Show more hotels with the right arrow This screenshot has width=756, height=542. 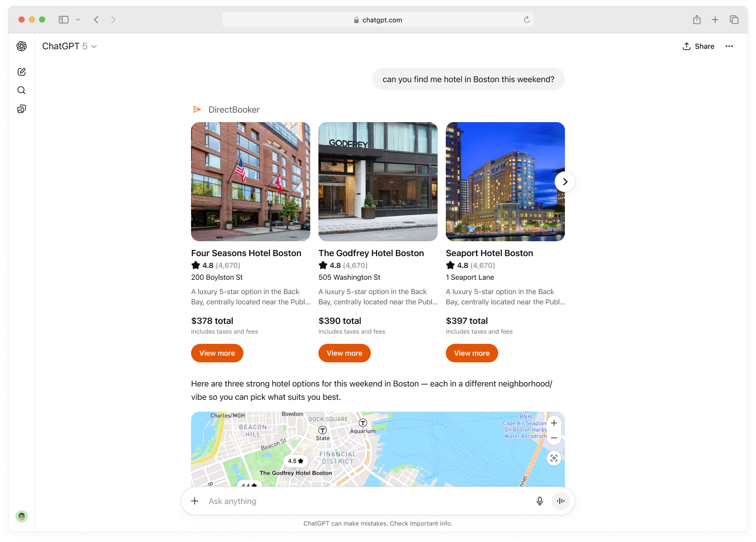coord(565,182)
